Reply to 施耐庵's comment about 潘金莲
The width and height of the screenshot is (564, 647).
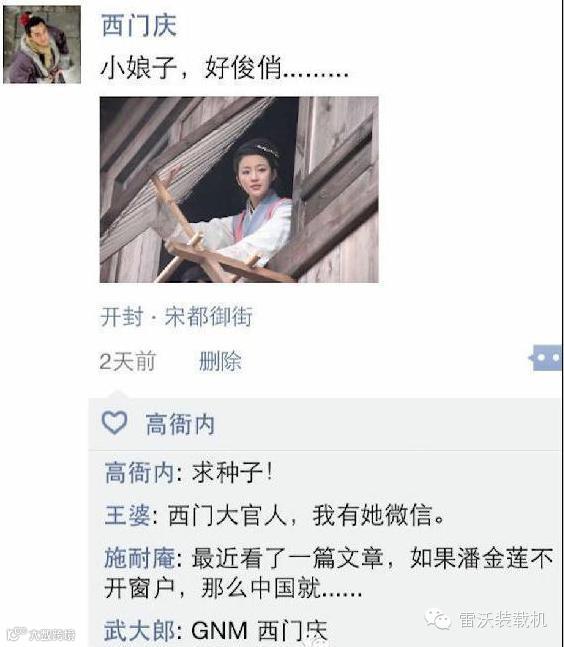329,573
